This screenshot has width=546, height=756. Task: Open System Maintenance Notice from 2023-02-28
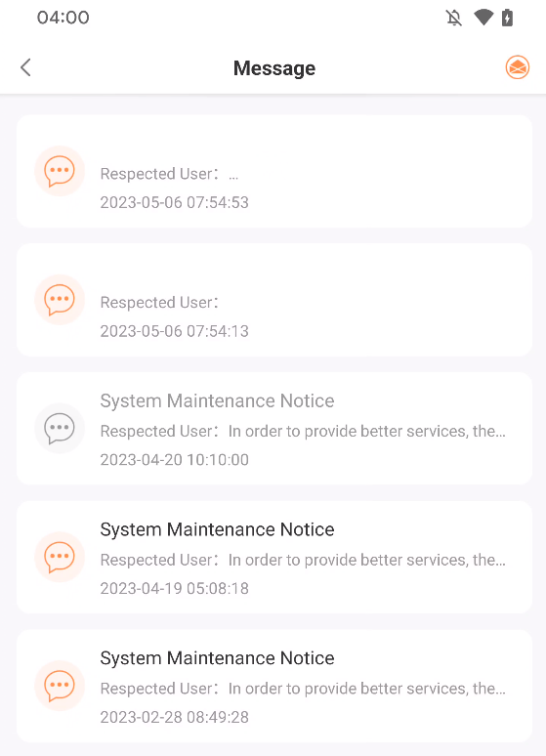pos(274,686)
